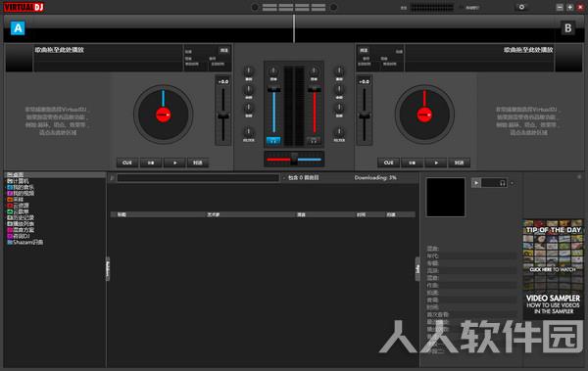Click deck A low EQ knob
The width and height of the screenshot is (588, 371).
click(x=249, y=108)
